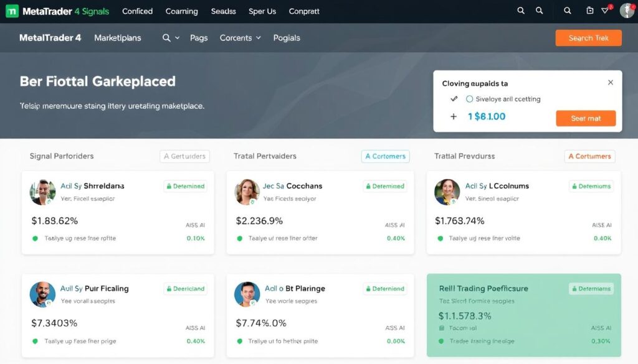Click the small icon beside Tocom iol
Screen dimensions: 638x364
[x=442, y=328]
